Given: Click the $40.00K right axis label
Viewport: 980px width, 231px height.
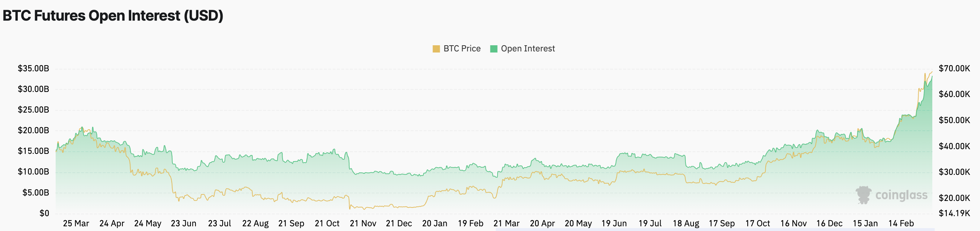Looking at the screenshot, I should [954, 146].
